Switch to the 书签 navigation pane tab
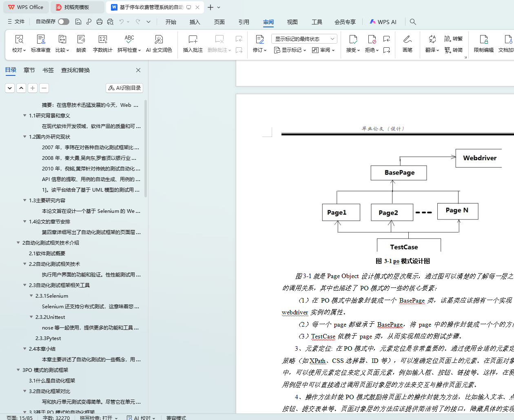Screen dimensions: 514x420 48,70
